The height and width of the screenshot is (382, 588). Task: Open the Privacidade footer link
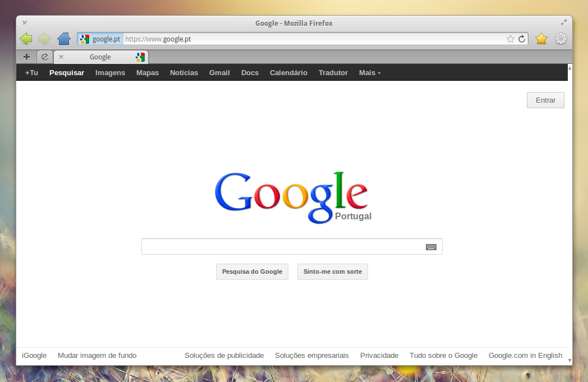(379, 356)
